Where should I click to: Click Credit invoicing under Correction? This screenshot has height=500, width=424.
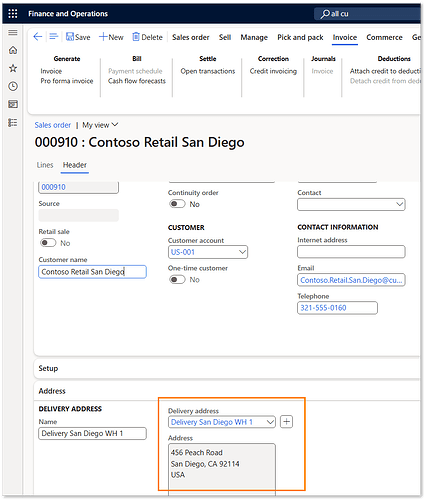pos(273,71)
